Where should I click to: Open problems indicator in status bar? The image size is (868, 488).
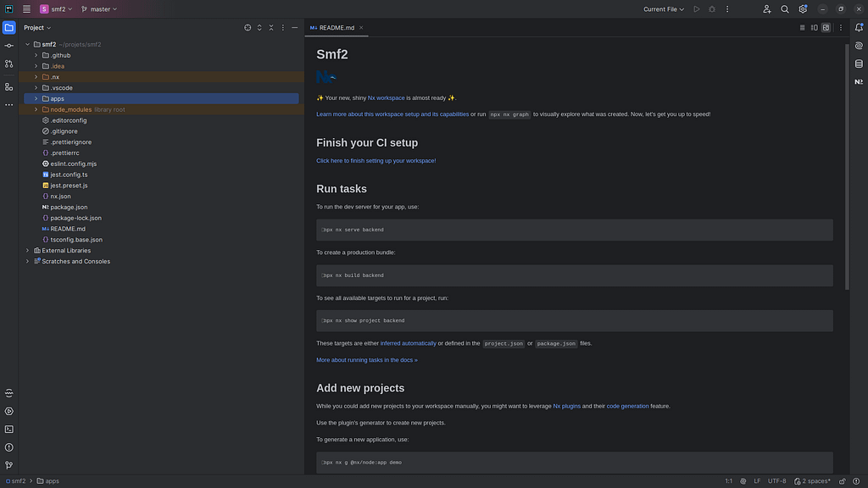pos(856,481)
